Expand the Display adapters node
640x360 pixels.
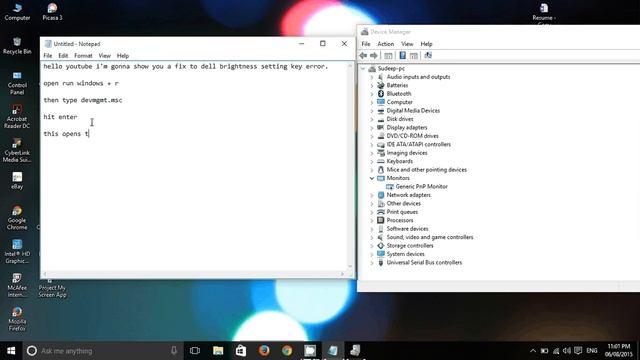click(372, 128)
